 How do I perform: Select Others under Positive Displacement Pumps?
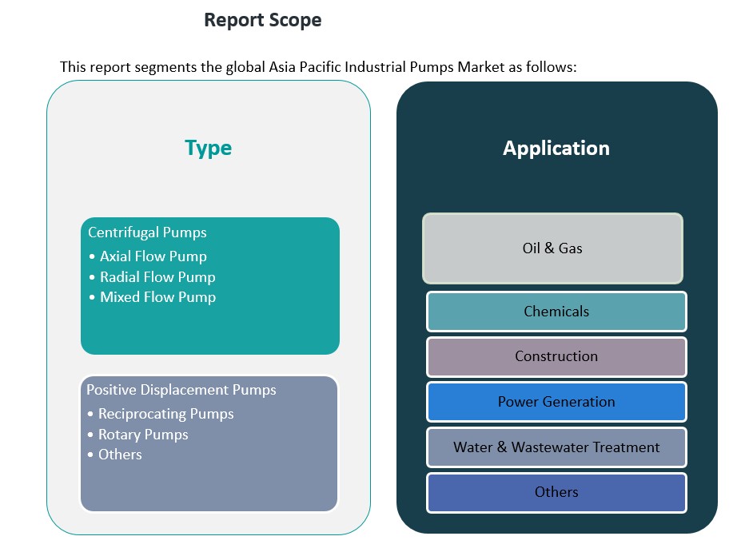pyautogui.click(x=120, y=455)
